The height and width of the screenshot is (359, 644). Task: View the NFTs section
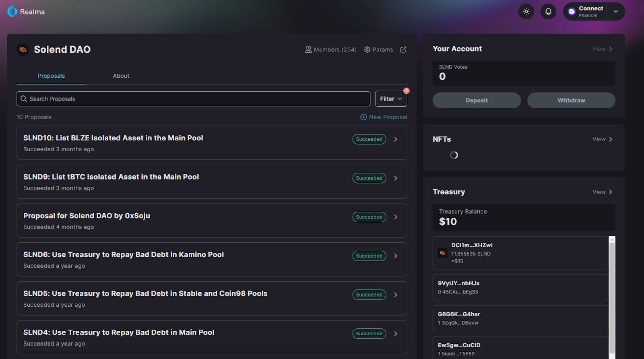tap(603, 139)
